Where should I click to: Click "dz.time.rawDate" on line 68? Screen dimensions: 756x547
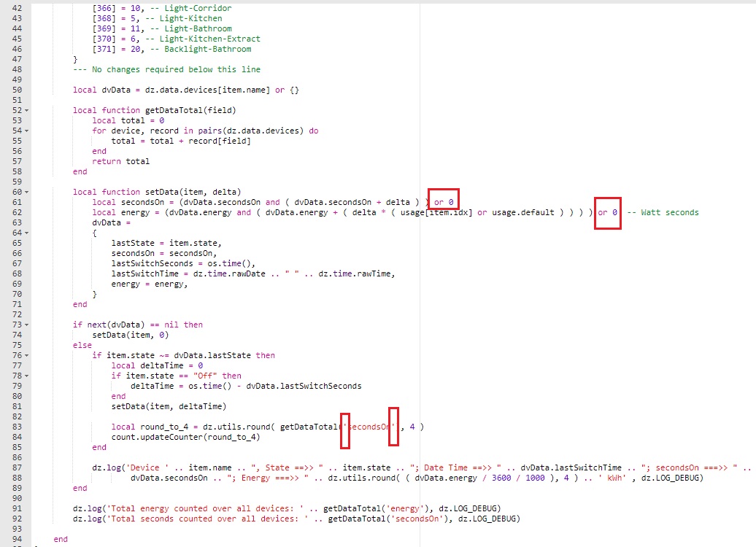[x=229, y=273]
